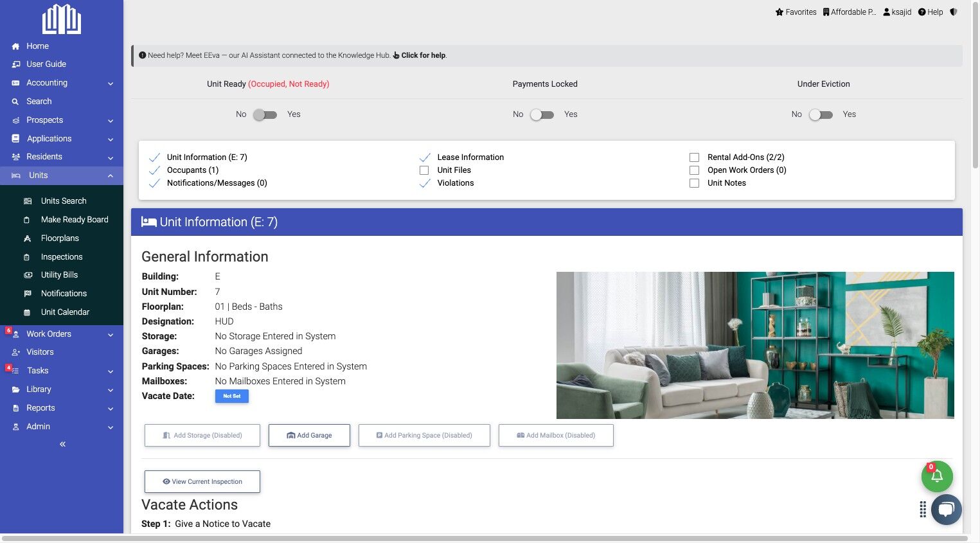Collapse the Units menu chevron
Viewport: 980px width, 543px height.
pyautogui.click(x=111, y=175)
